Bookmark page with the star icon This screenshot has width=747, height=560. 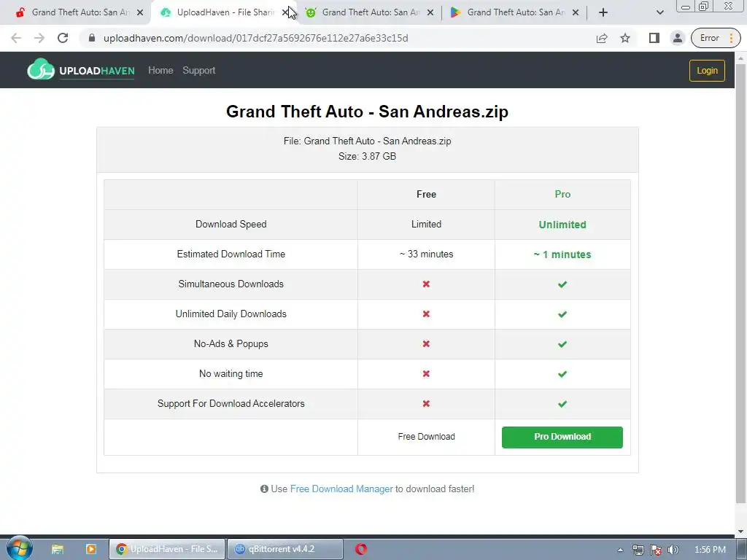pyautogui.click(x=625, y=38)
